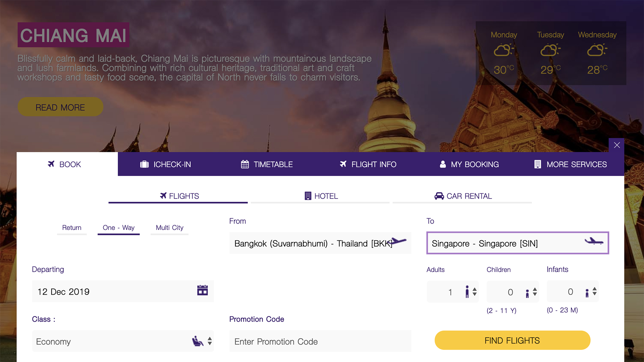This screenshot has height=362, width=644.
Task: Click the person icon on MY BOOKING tab
Action: (x=443, y=164)
